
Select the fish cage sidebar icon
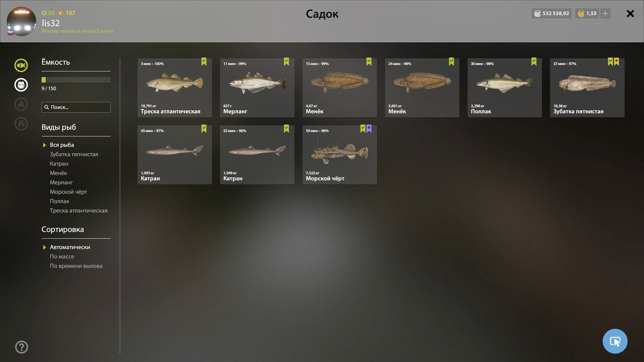pos(21,85)
